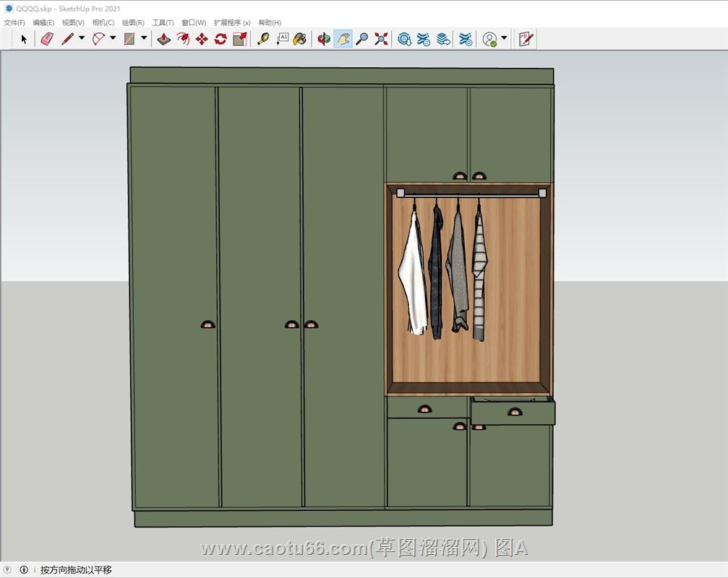The image size is (728, 578).
Task: Click the opened drawer's front panel
Action: 513,413
